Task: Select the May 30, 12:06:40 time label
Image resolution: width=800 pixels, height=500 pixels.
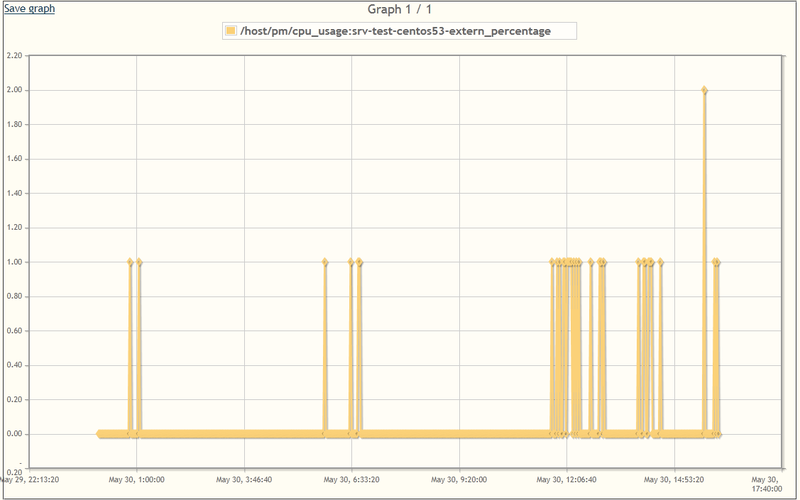Action: pos(567,479)
